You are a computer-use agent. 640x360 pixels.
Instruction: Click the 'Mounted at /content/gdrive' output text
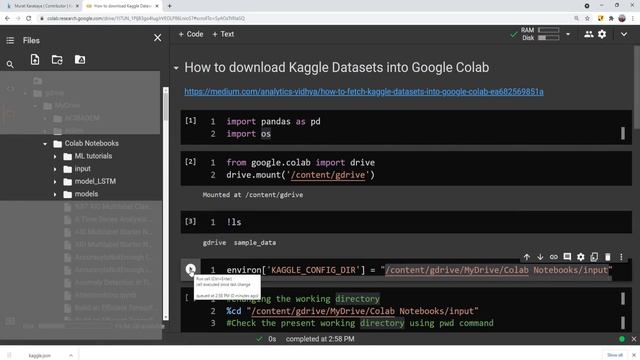pos(253,195)
